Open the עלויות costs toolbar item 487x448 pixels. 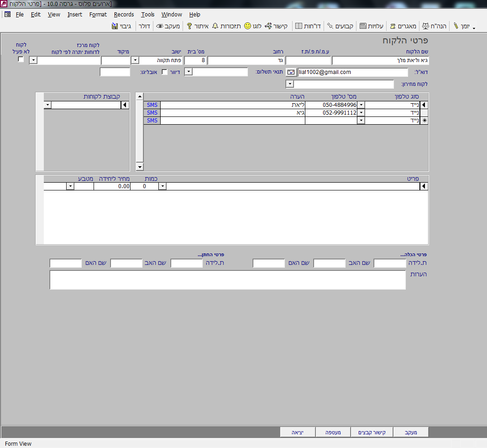click(372, 26)
